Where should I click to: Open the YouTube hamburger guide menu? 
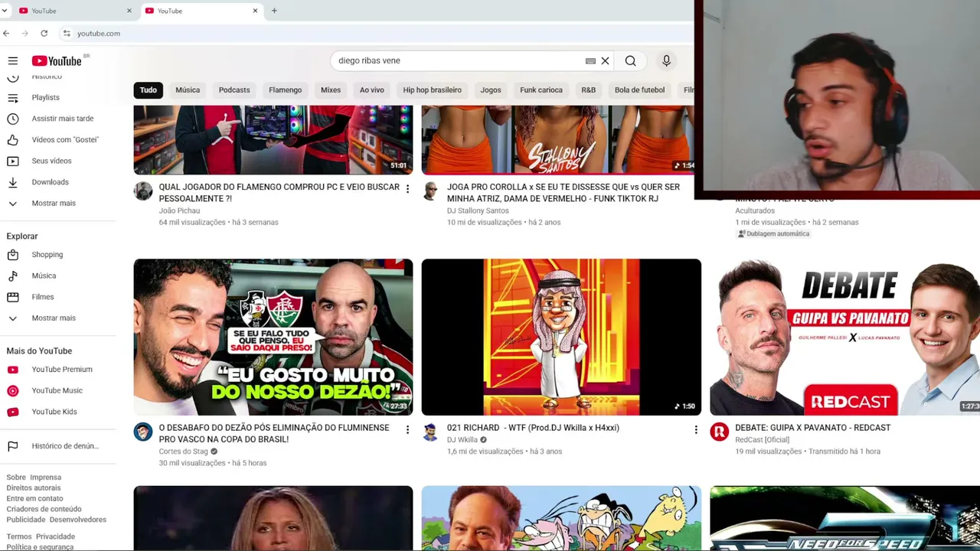point(13,60)
